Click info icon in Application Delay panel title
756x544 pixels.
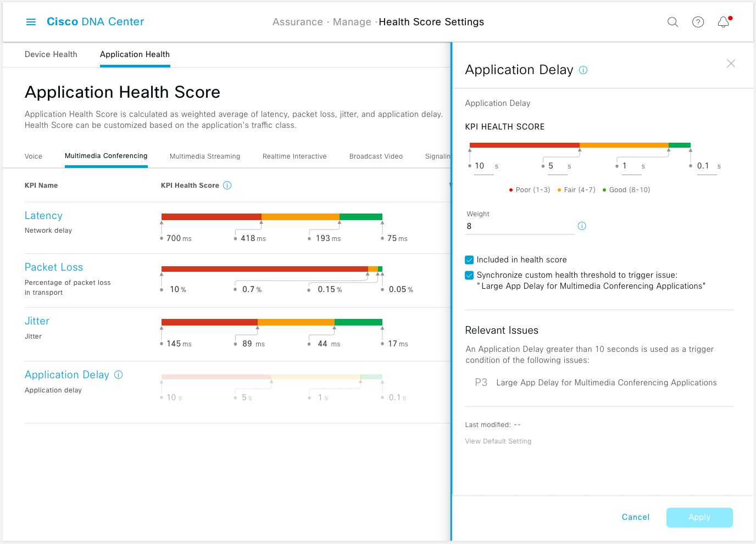point(583,70)
